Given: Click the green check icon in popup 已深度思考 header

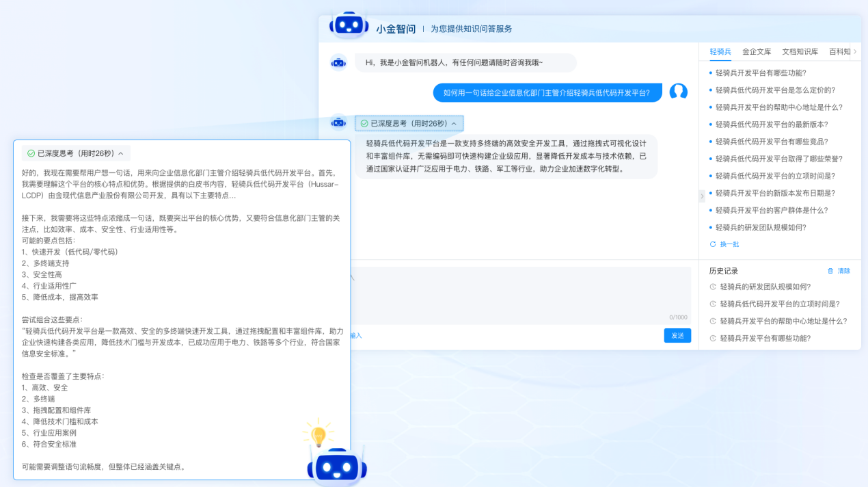Looking at the screenshot, I should click(x=31, y=153).
